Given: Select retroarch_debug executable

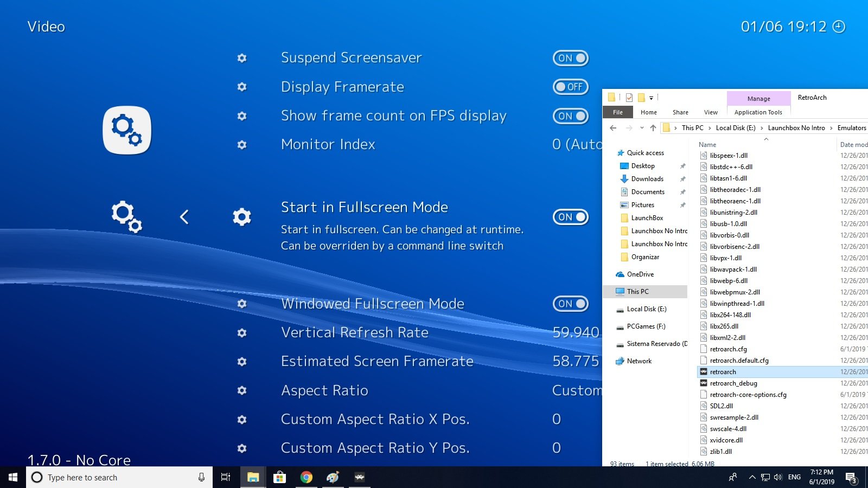Looking at the screenshot, I should pos(733,383).
